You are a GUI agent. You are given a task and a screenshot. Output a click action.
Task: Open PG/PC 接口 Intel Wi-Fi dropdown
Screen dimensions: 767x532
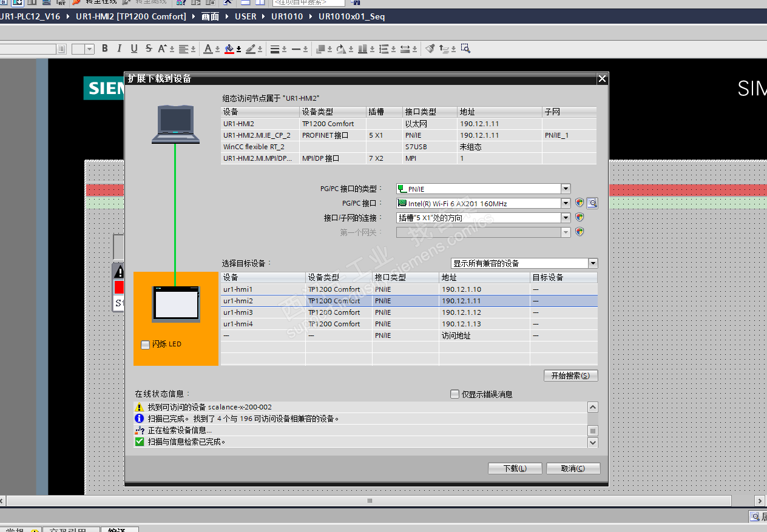[x=566, y=203]
